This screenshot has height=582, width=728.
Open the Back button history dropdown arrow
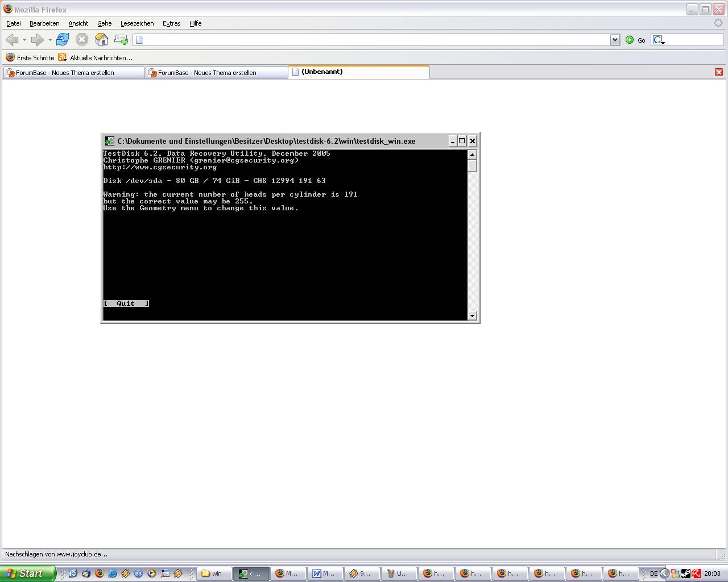pos(24,40)
